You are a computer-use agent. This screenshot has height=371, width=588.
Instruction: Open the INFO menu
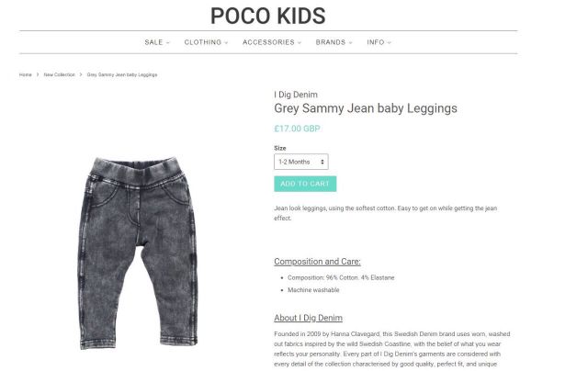pyautogui.click(x=376, y=42)
